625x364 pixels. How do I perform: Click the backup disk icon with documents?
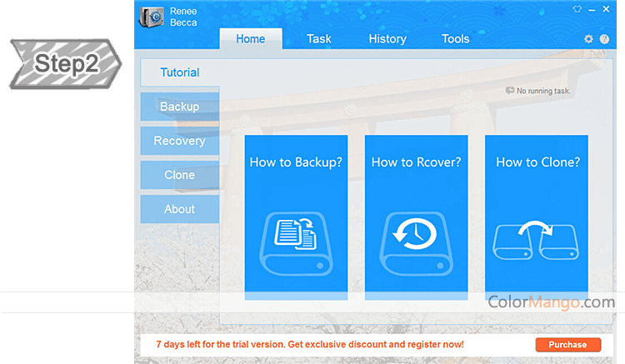(x=296, y=242)
